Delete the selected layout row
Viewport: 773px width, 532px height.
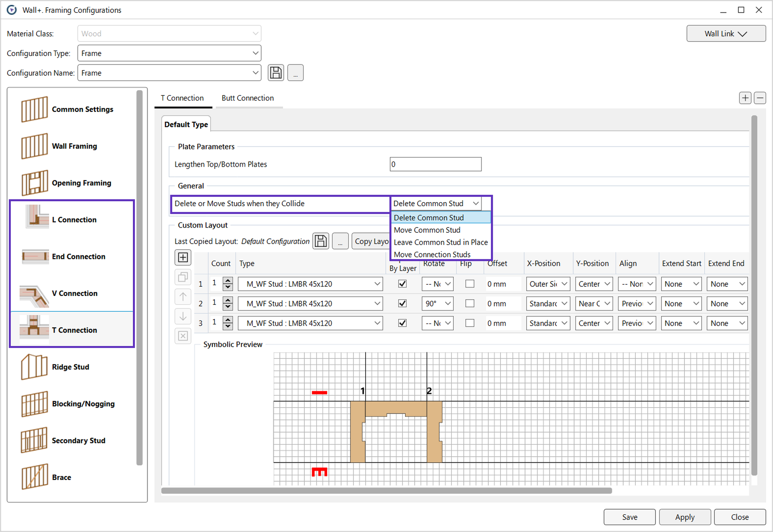tap(183, 336)
